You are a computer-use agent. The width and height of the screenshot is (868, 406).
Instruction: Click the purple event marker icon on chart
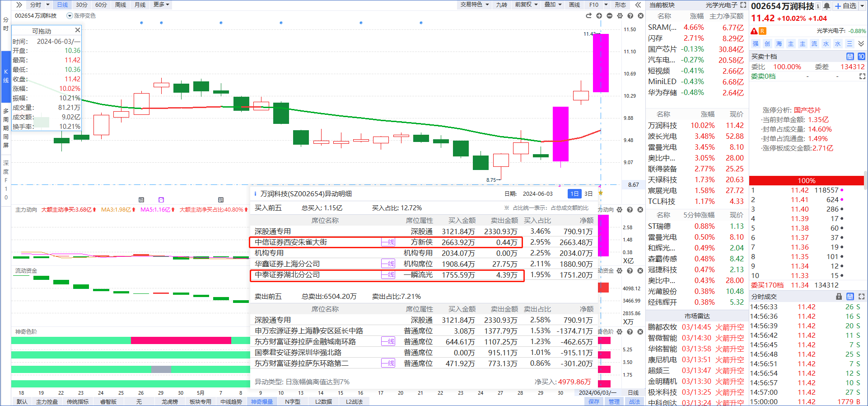161,200
